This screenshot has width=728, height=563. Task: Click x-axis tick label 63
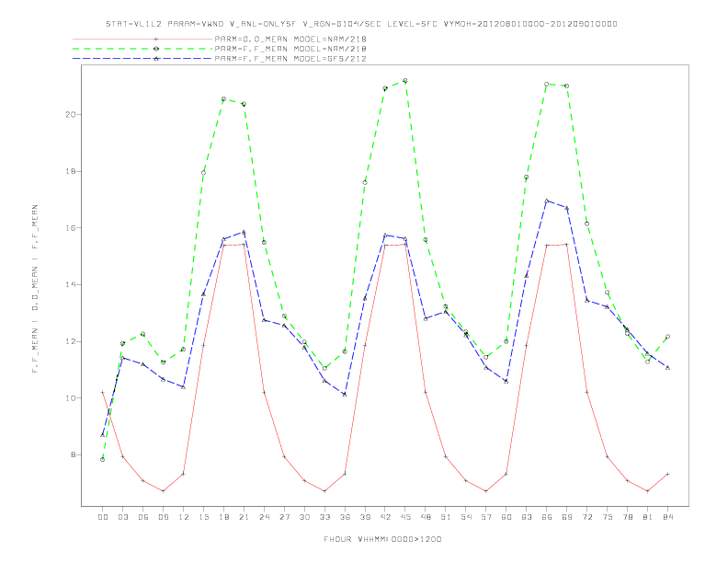pos(527,517)
